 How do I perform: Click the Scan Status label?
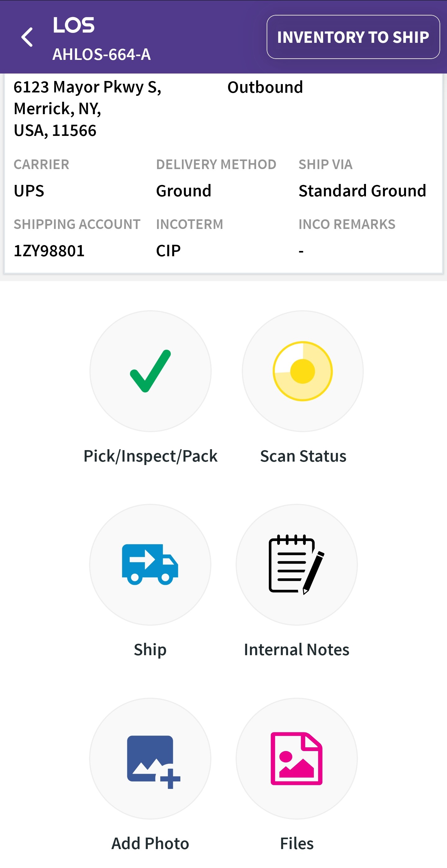(303, 456)
